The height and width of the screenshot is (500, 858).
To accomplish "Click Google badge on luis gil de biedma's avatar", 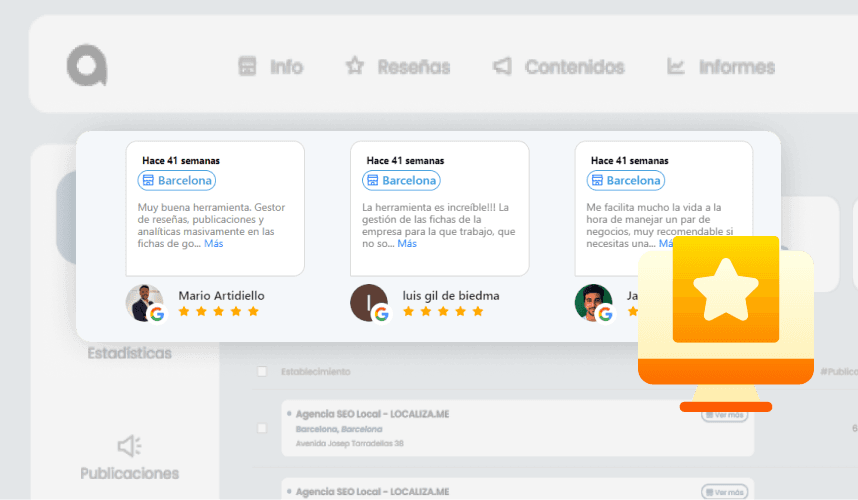I will (x=381, y=314).
